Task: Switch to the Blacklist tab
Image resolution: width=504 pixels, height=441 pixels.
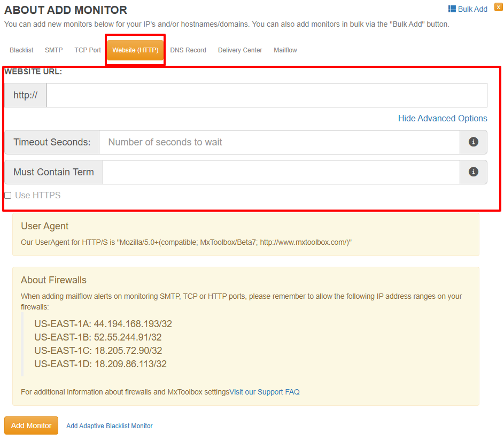Action: (x=21, y=50)
